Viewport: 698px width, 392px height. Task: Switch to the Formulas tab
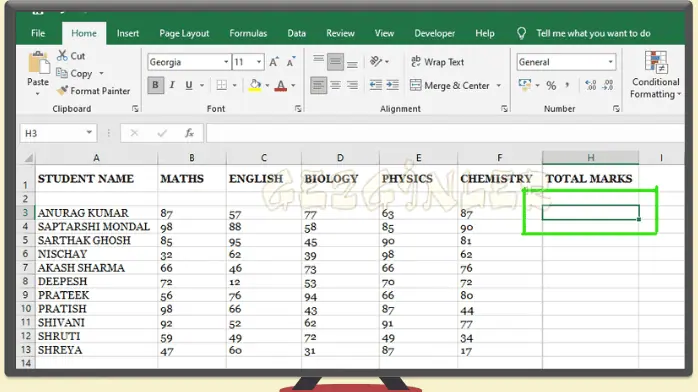pos(248,33)
